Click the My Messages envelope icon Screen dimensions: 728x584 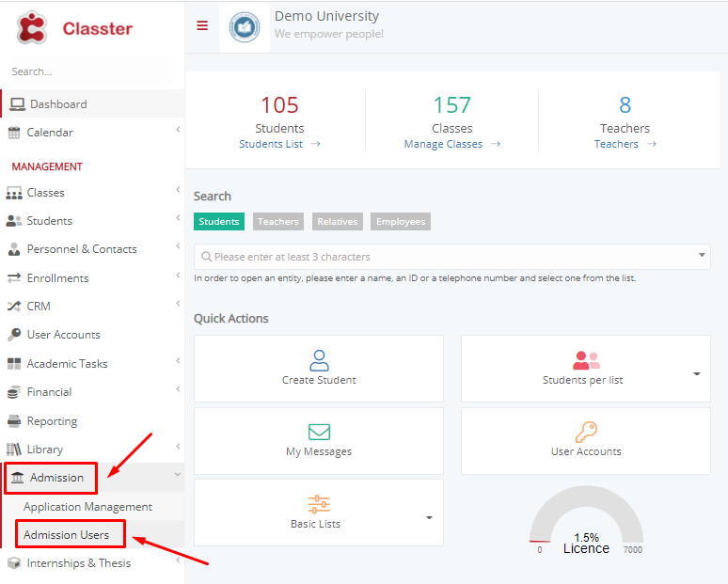(x=320, y=432)
